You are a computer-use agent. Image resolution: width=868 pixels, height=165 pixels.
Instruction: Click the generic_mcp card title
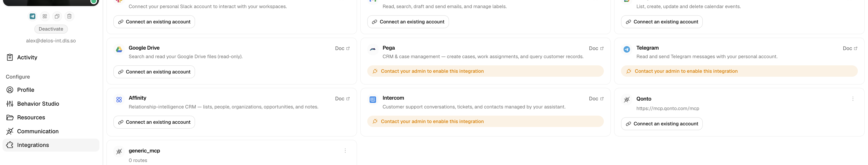pos(144,151)
